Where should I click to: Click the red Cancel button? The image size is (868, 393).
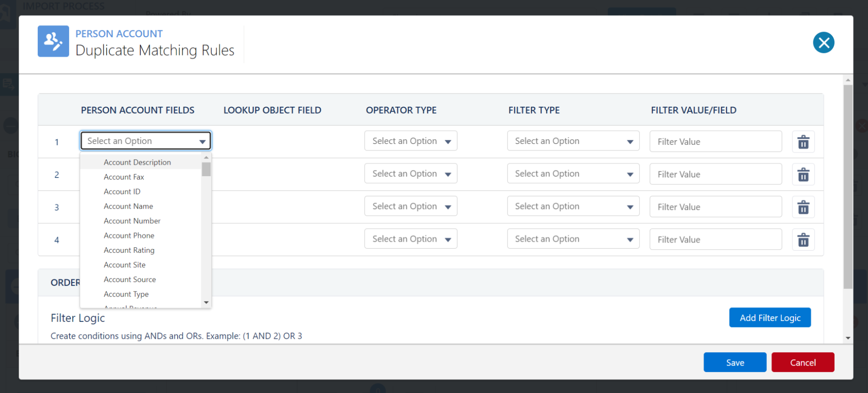click(802, 362)
